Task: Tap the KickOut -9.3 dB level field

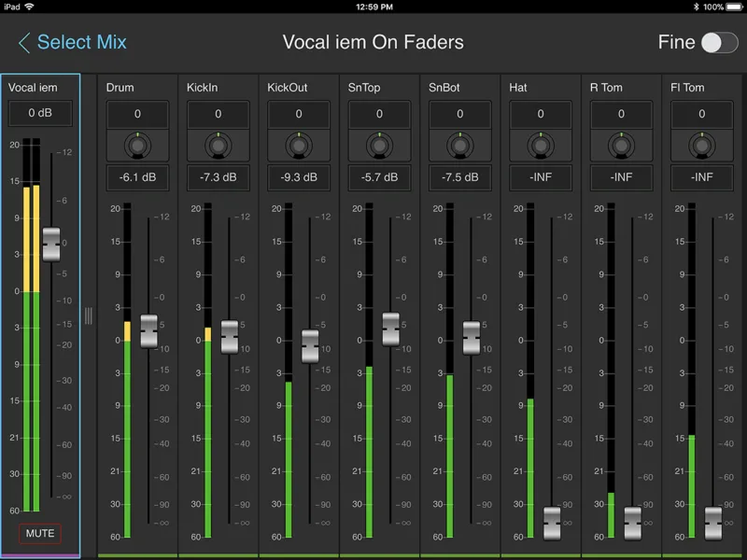Action: coord(299,177)
